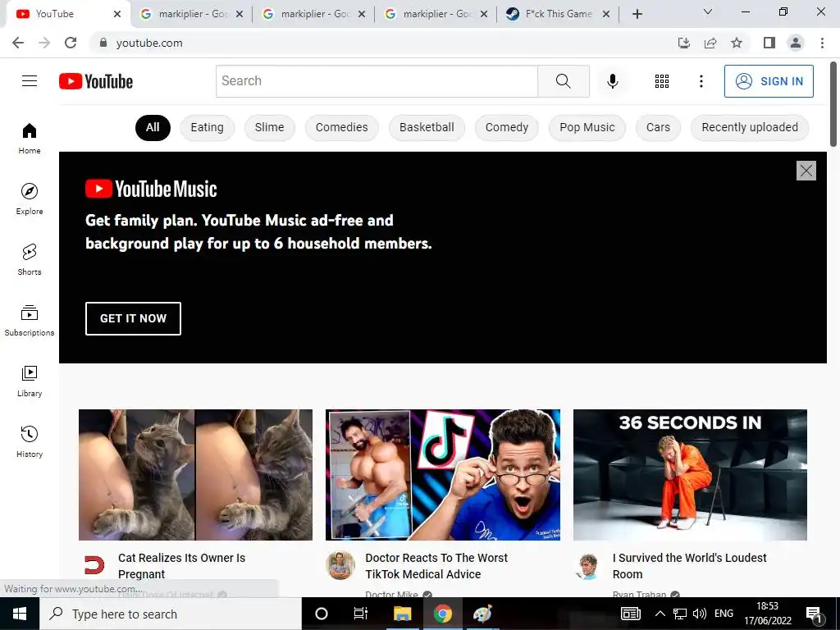The image size is (840, 630).
Task: Start voice search with microphone icon
Action: [612, 81]
